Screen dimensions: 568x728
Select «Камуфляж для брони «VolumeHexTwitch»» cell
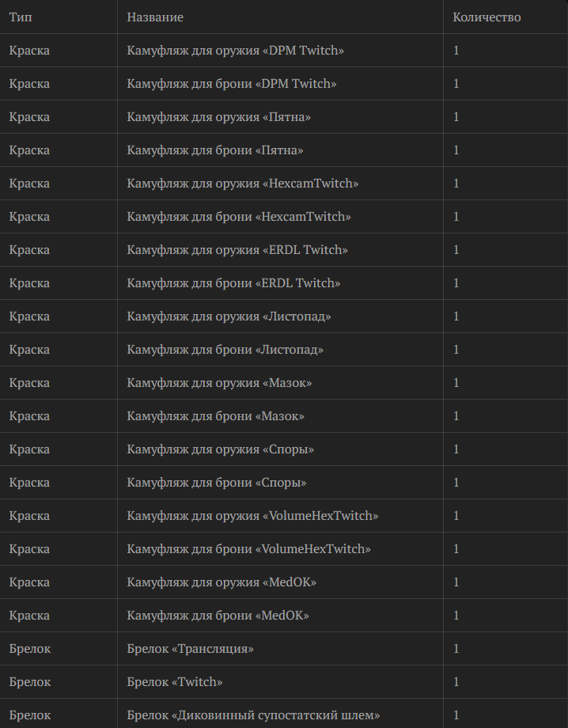[280, 549]
